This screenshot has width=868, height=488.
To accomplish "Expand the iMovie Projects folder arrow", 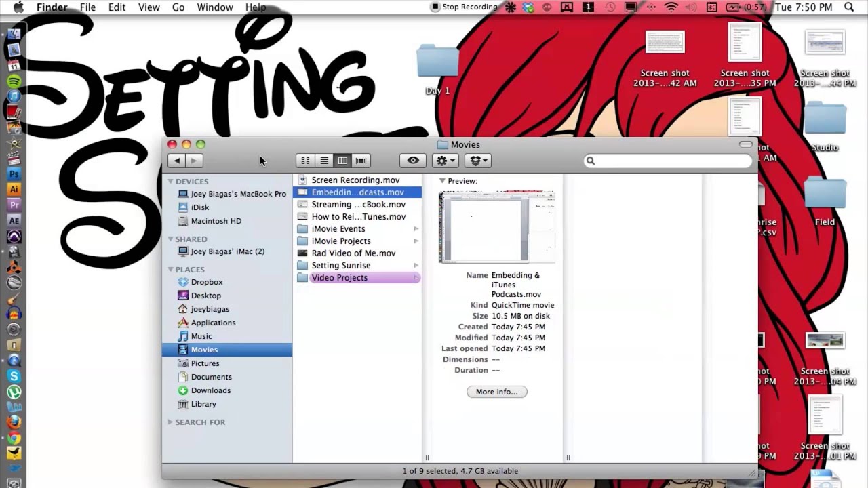I will tap(416, 241).
